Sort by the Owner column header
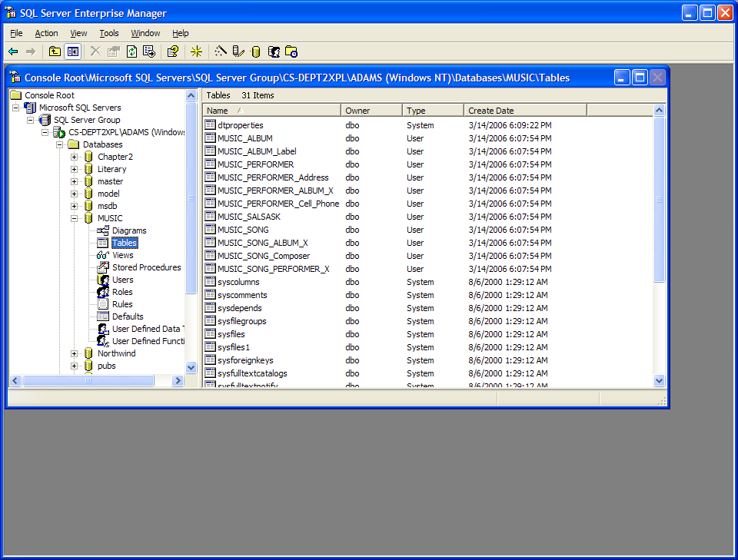 [371, 111]
